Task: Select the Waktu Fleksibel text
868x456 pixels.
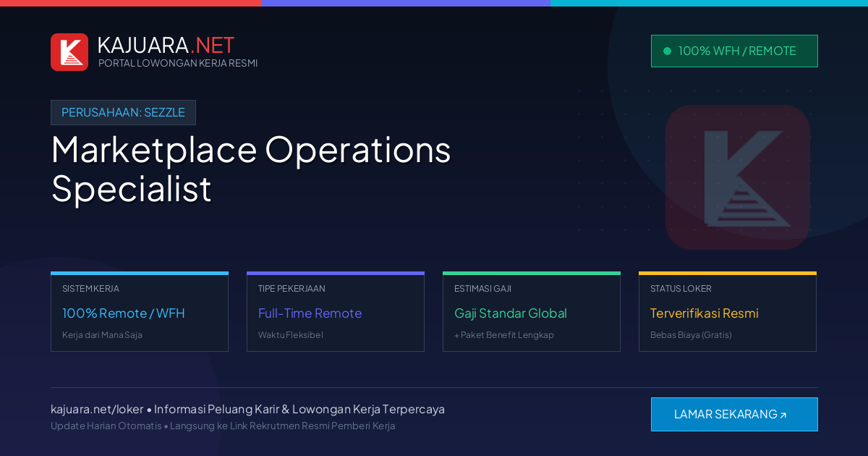Action: point(291,335)
